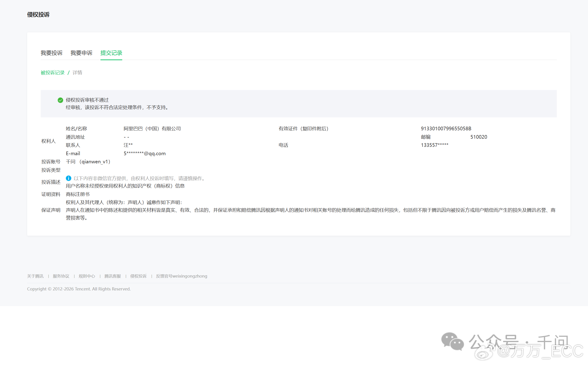The image size is (588, 366).
Task: Go back to 被投诉记录 breadcrumb
Action: point(53,73)
